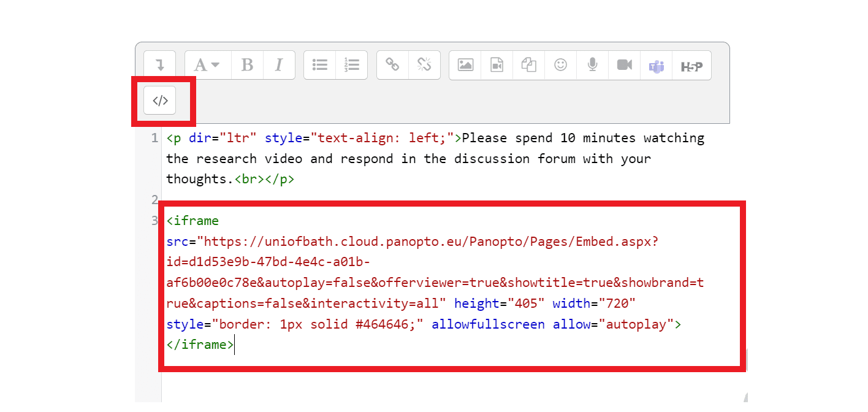Place cursor on closing </iframe> tag
The image size is (868, 412).
tap(199, 345)
